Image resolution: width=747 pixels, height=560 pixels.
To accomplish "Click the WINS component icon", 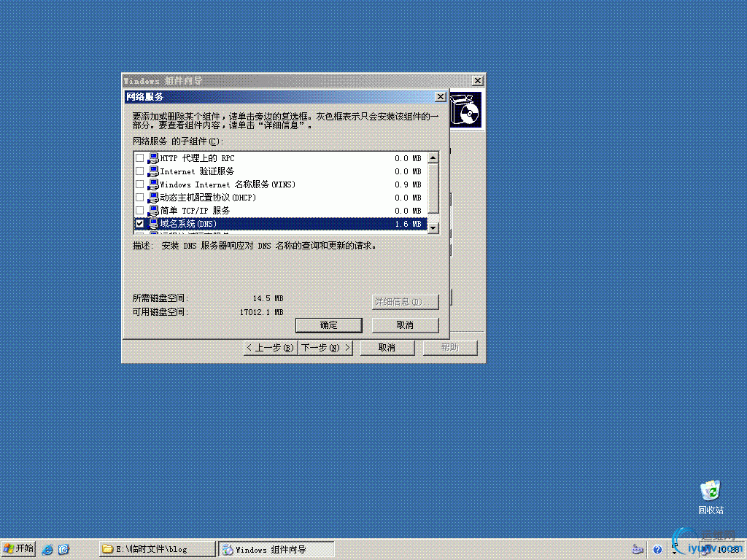I will coord(153,184).
